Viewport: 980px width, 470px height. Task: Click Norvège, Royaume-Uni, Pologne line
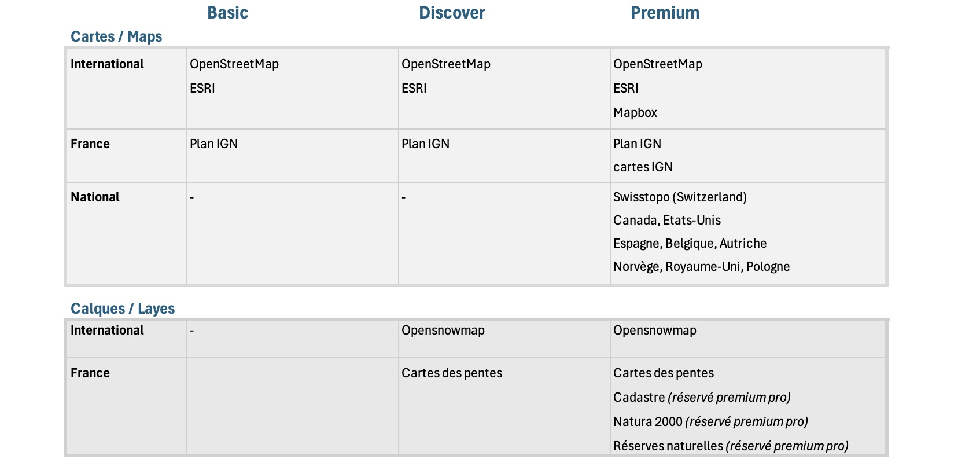point(701,266)
